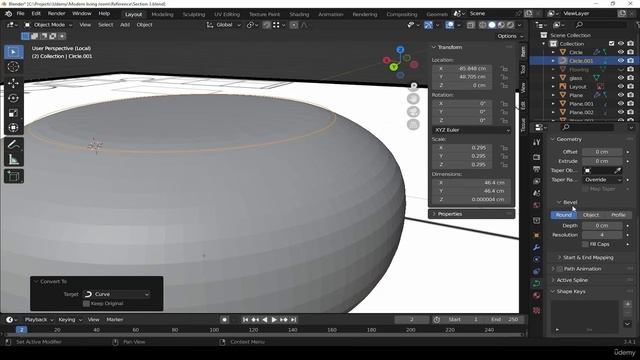Select the Move tool
This screenshot has height=360, width=640.
pos(13,83)
